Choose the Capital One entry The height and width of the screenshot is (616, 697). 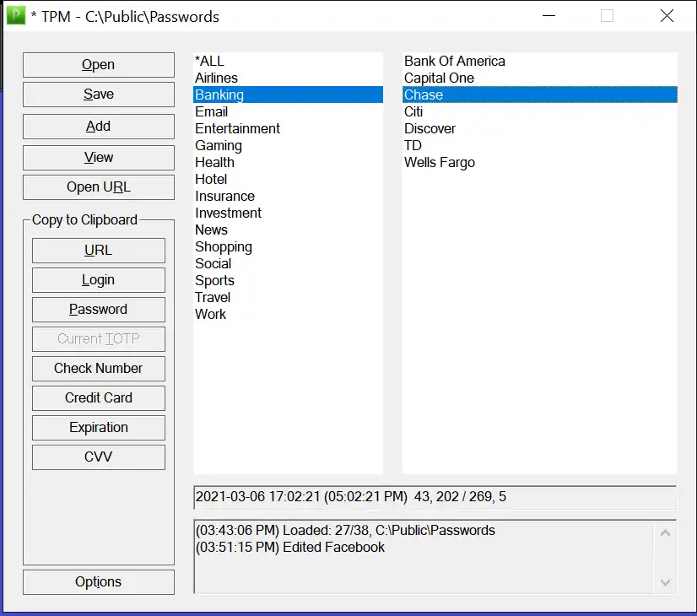click(540, 78)
